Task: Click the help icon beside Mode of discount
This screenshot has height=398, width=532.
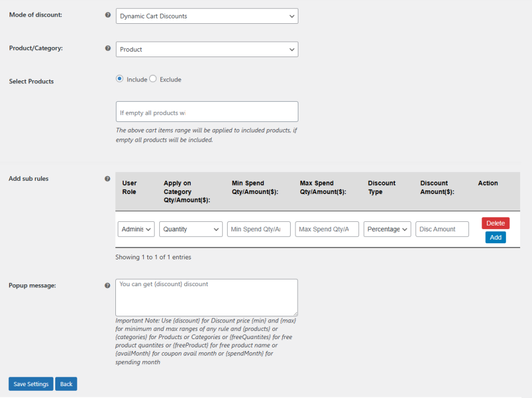Action: [108, 14]
